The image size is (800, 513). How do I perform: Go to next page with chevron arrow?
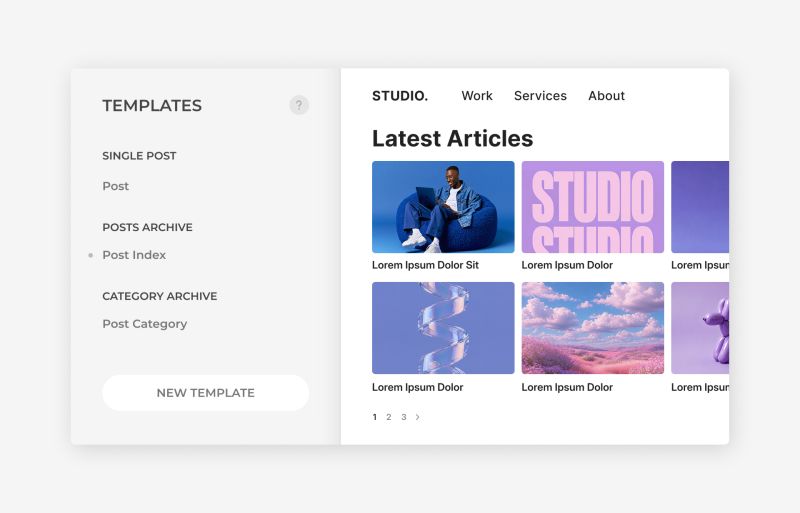[417, 417]
